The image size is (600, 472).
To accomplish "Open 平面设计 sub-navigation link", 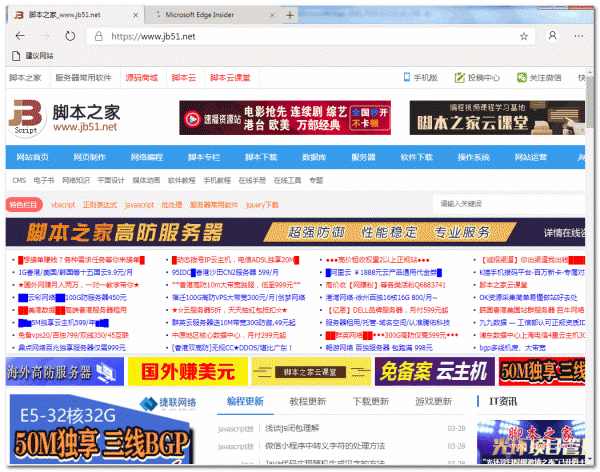I will (x=111, y=180).
